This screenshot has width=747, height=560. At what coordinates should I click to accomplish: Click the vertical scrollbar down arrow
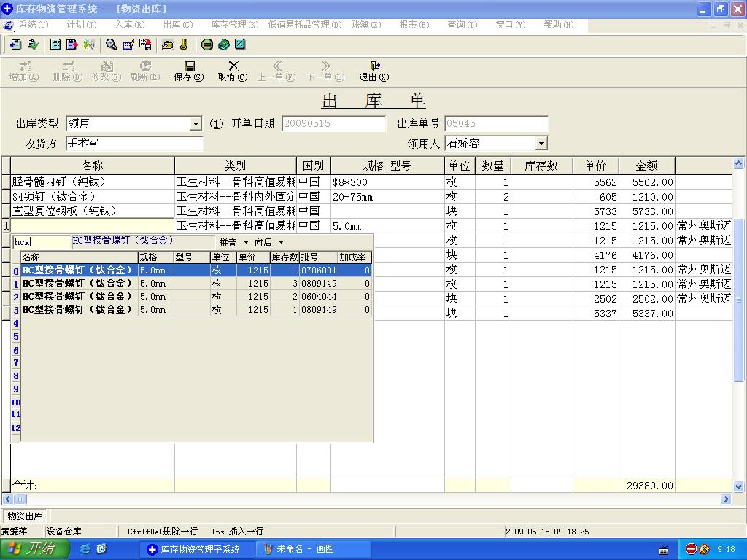pyautogui.click(x=738, y=486)
